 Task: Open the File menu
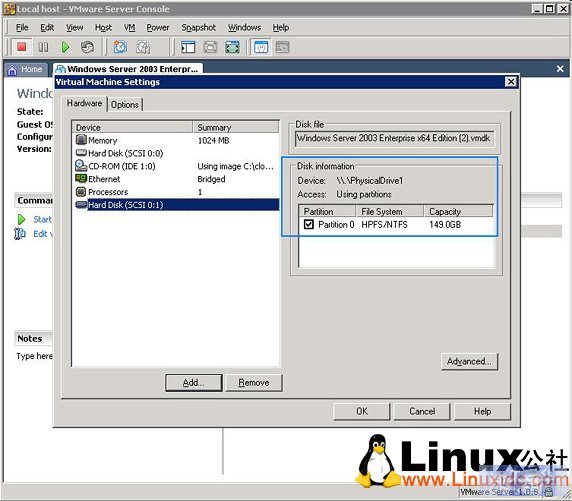coord(22,27)
